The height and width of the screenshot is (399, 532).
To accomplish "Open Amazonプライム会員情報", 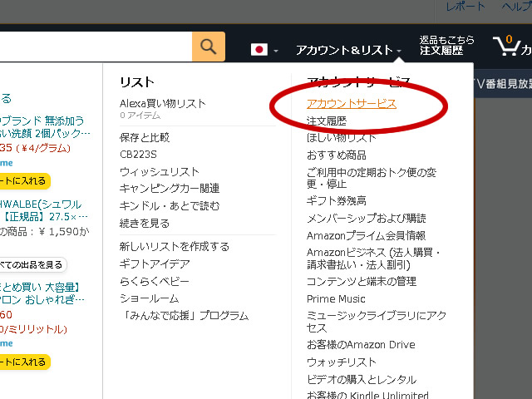I will tap(366, 235).
